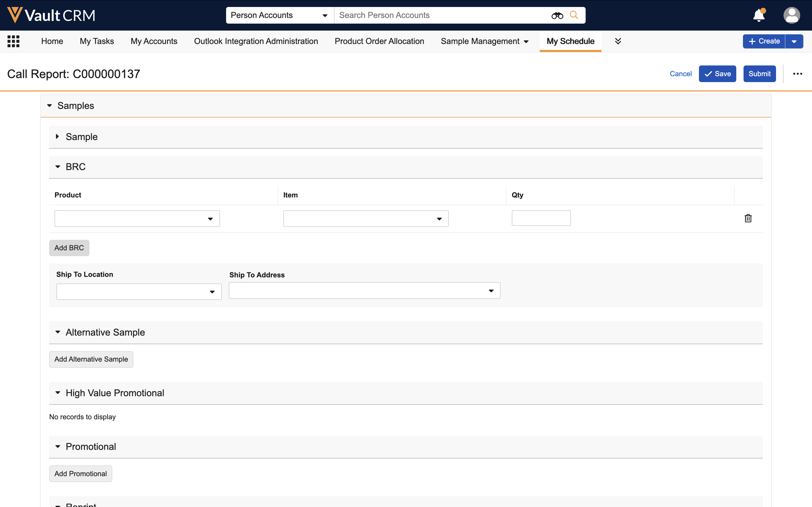This screenshot has width=812, height=507.
Task: Open the BRC Product dropdown
Action: click(x=137, y=219)
